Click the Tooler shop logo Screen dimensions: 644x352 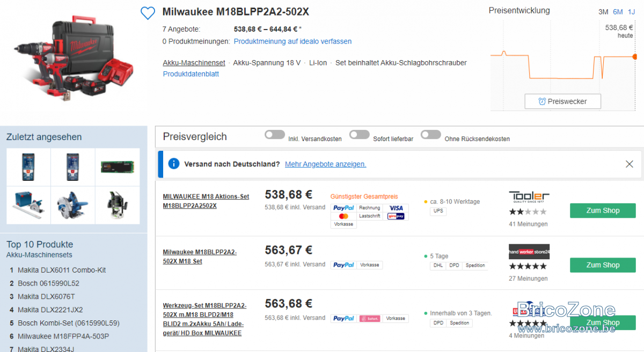[529, 196]
